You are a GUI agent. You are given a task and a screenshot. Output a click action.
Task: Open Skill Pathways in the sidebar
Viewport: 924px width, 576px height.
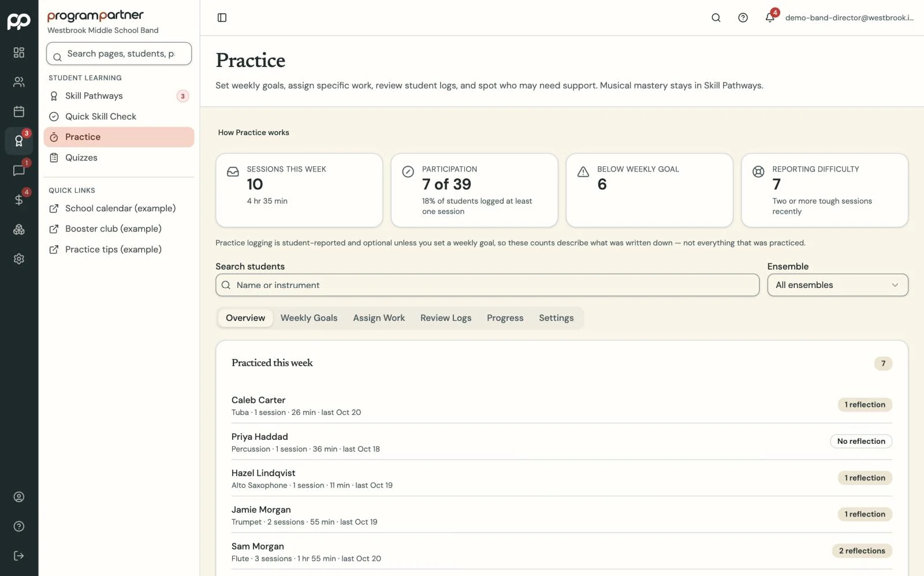(x=119, y=96)
